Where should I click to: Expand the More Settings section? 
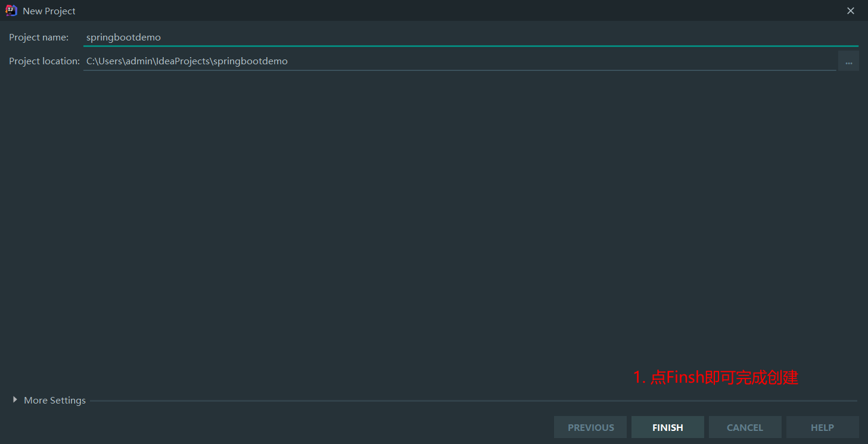[49, 400]
